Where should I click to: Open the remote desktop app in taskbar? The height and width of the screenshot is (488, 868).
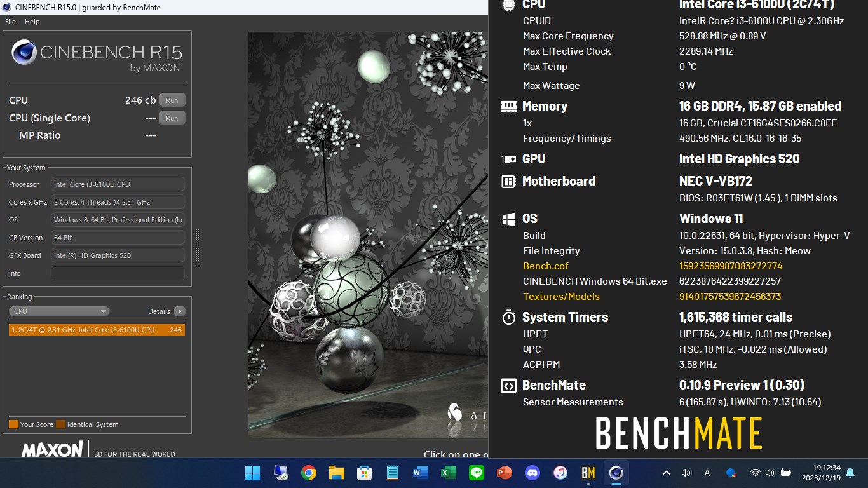click(x=280, y=473)
